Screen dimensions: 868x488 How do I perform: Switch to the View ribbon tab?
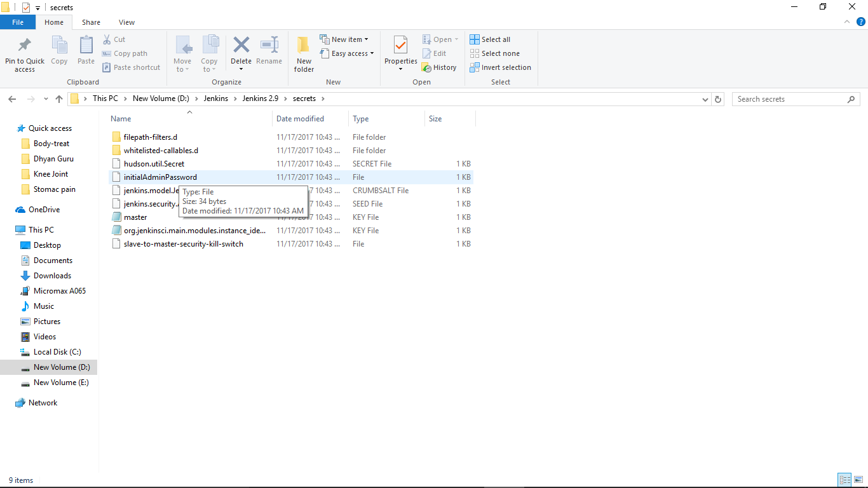(x=126, y=22)
